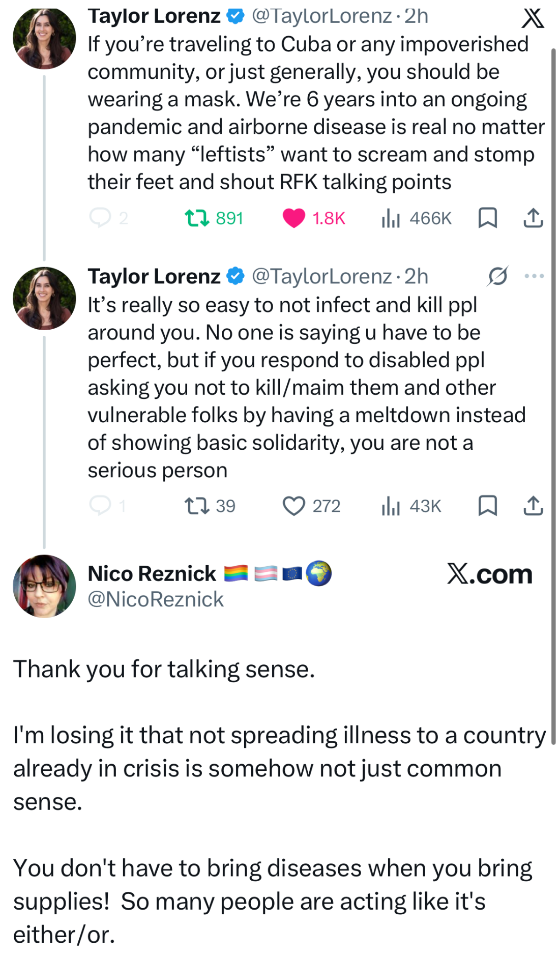Unlike the tweet with 1.8K likes
Image resolution: width=560 pixels, height=958 pixels.
click(293, 218)
